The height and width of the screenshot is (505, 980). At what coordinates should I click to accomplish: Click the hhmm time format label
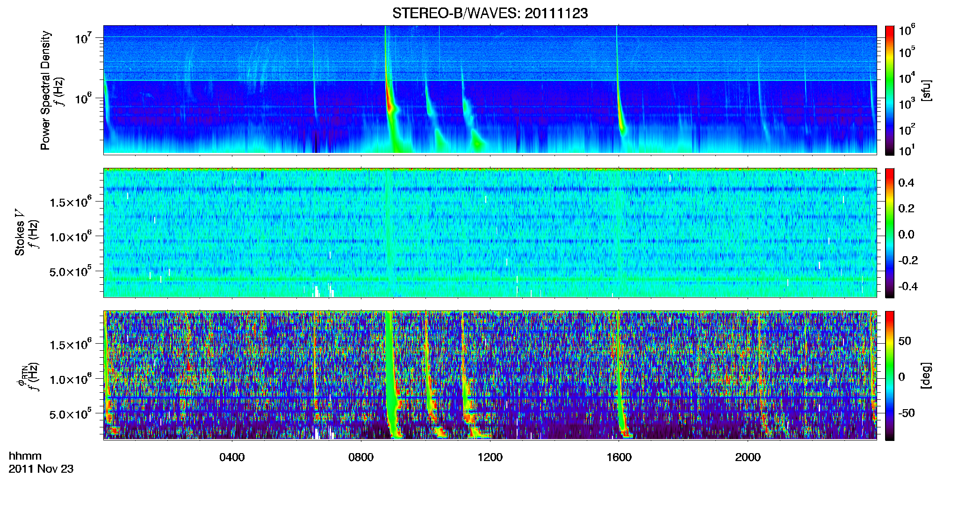(25, 456)
